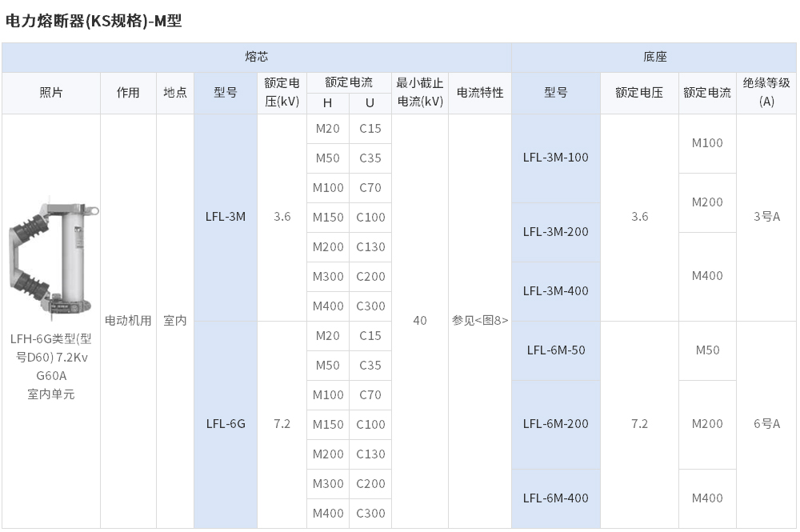Click the LFL-6M-400 base model cell
Screen dimensions: 800x532
pyautogui.click(x=556, y=498)
